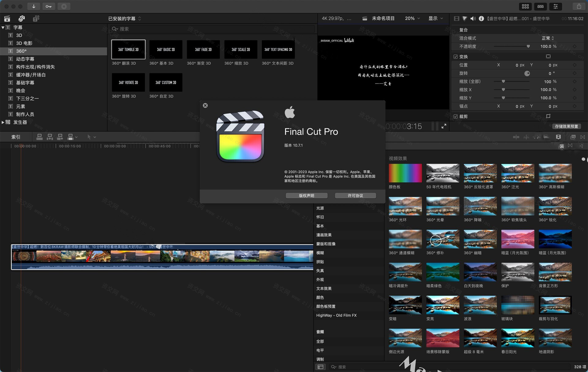Uncheck the 裁剪 checkbox

tap(455, 117)
